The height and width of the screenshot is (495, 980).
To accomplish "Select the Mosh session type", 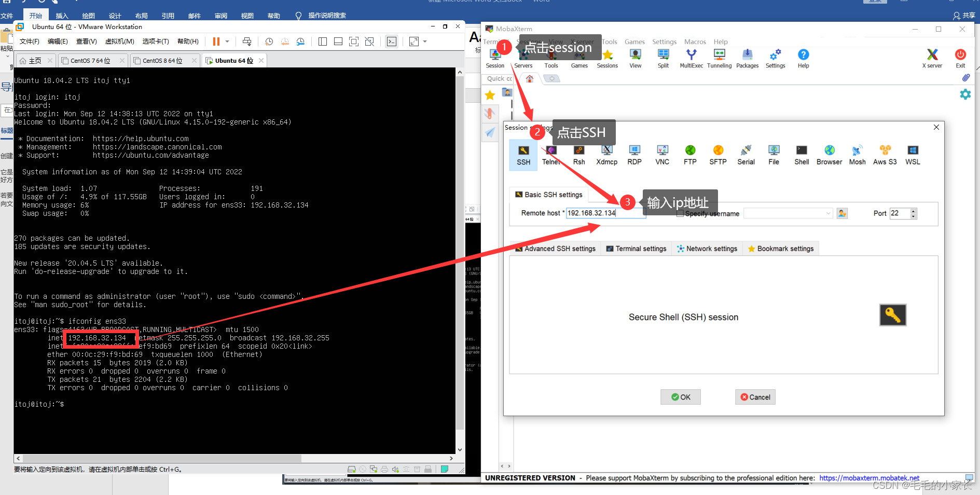I will coord(857,155).
